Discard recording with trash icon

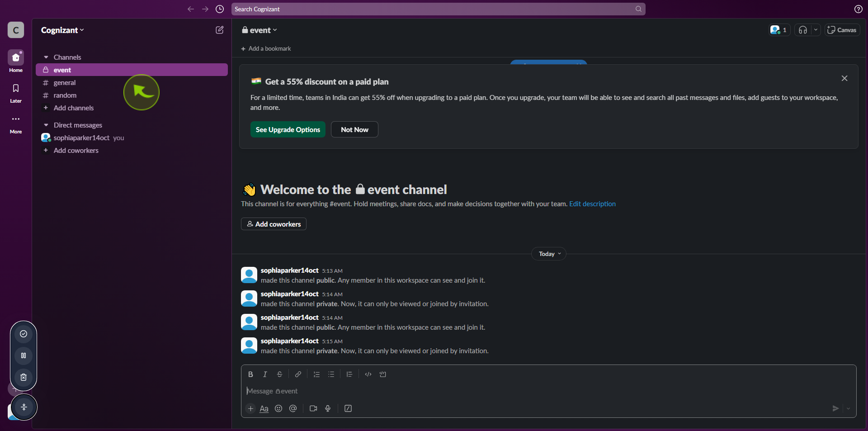point(24,378)
